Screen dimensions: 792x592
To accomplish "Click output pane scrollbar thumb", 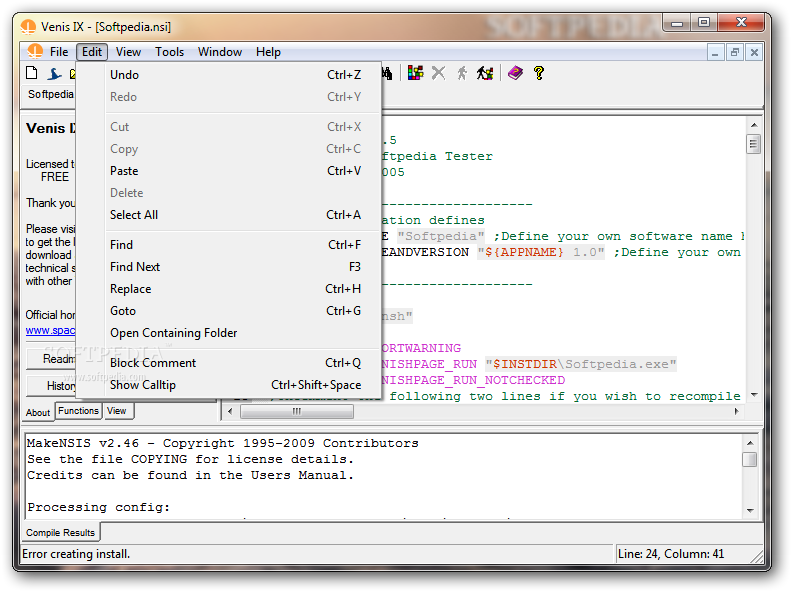I will [x=750, y=459].
